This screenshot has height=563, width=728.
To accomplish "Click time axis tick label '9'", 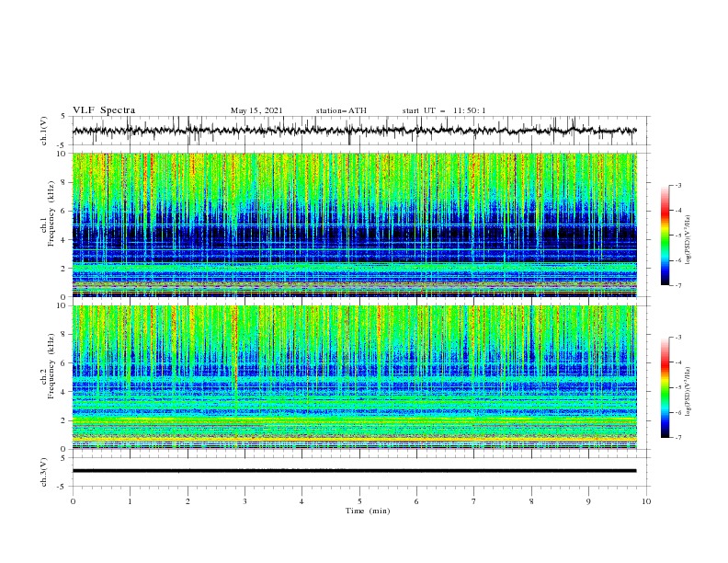I will click(588, 501).
